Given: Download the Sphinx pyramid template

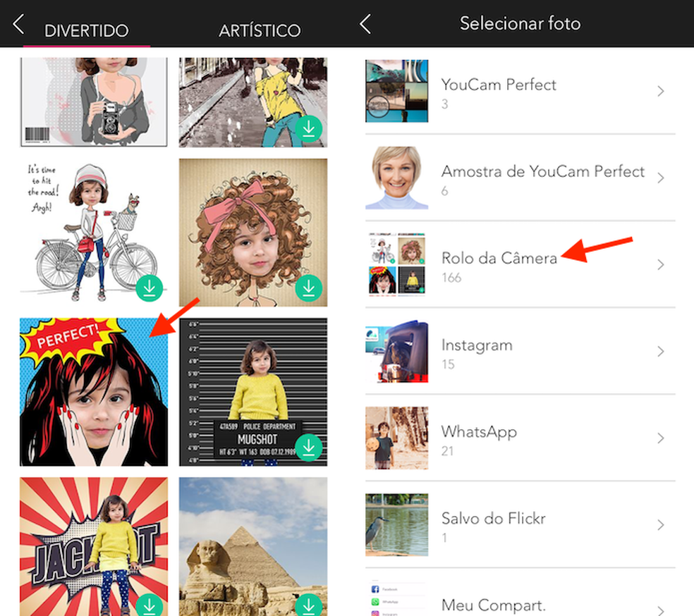Looking at the screenshot, I should click(x=309, y=605).
